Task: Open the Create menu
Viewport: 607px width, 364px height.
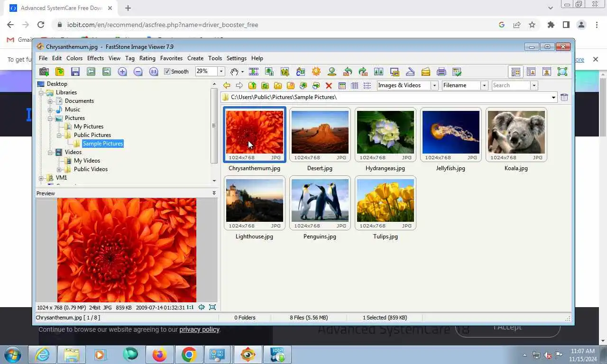Action: (195, 58)
